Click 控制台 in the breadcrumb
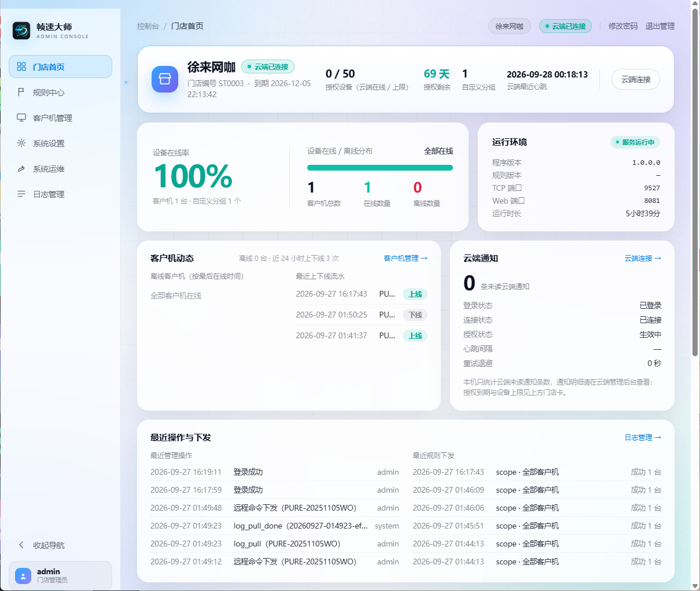This screenshot has height=591, width=700. 148,26
